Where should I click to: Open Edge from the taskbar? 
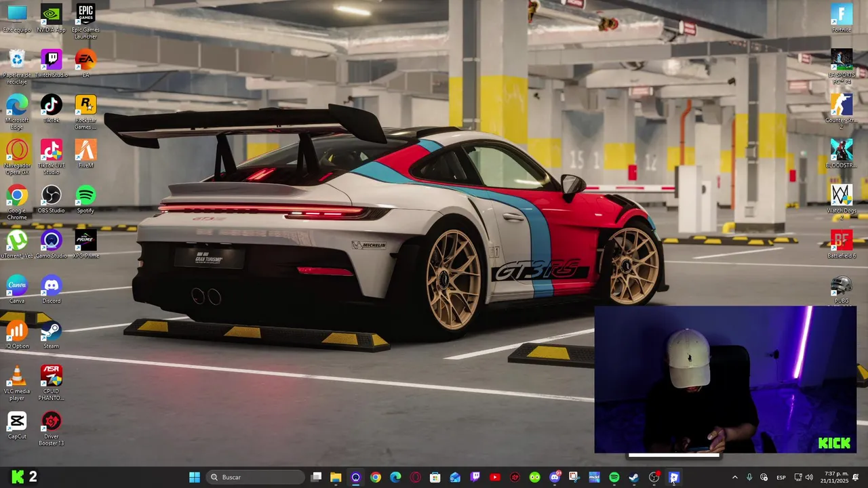click(x=395, y=477)
